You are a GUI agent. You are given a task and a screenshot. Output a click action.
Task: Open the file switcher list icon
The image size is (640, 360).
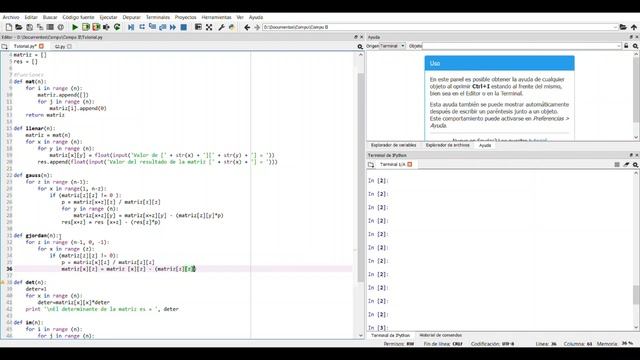point(50,27)
